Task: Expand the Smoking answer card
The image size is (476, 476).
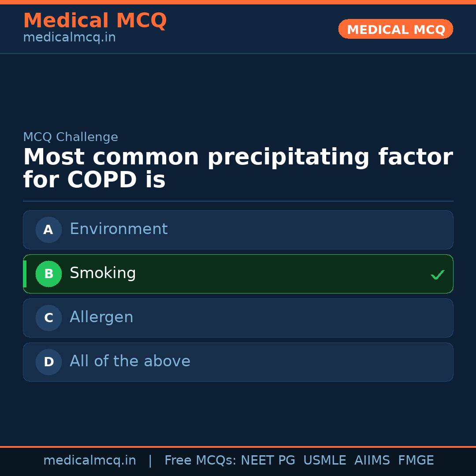Action: [238, 274]
